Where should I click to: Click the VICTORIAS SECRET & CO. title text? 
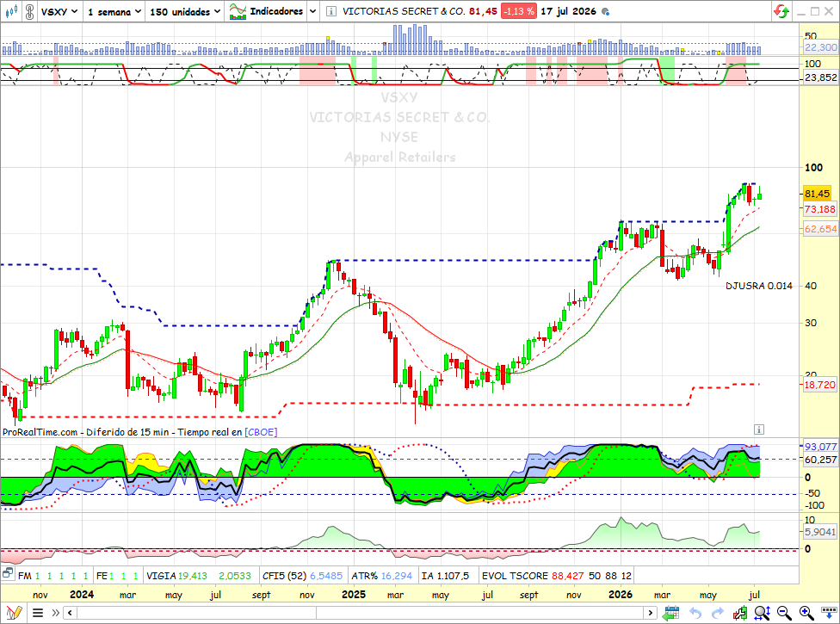coord(404,11)
